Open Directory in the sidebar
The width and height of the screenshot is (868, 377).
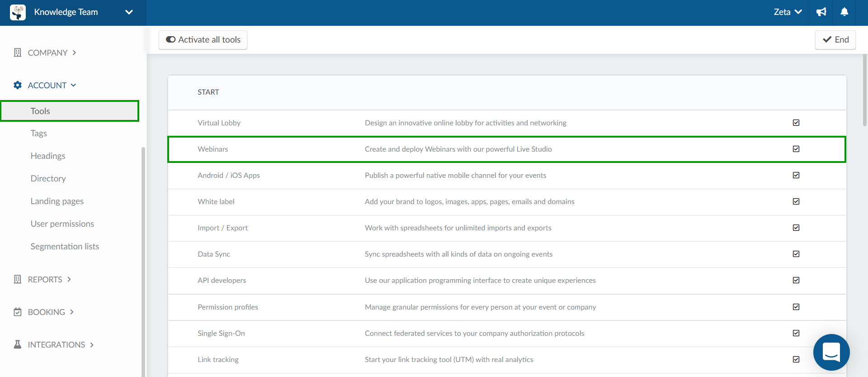pyautogui.click(x=48, y=178)
